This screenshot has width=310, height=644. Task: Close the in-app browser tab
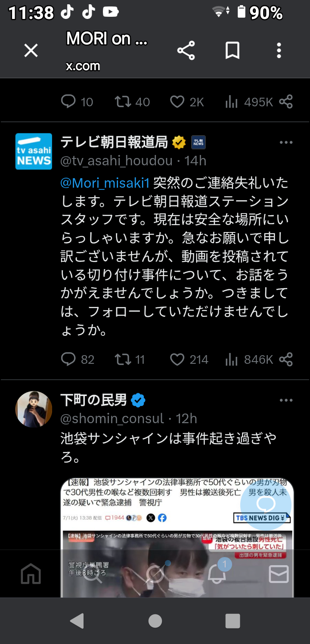coord(31,51)
